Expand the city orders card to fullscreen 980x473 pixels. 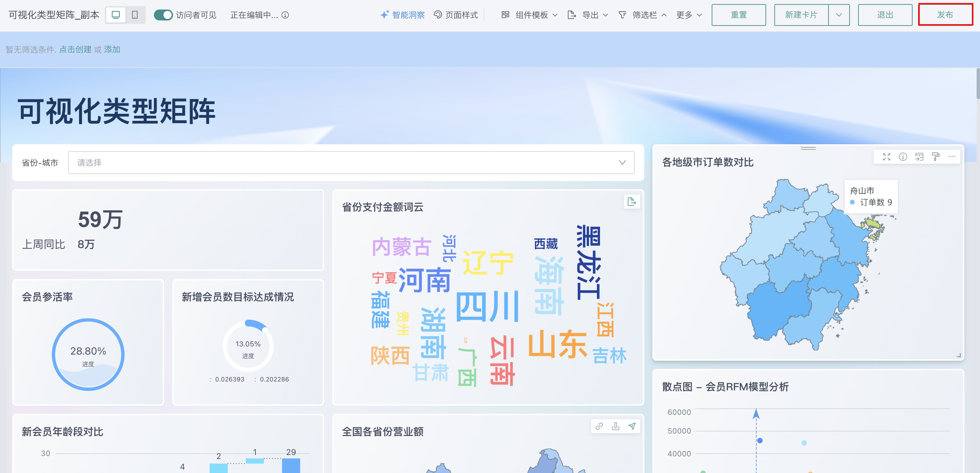pyautogui.click(x=886, y=157)
